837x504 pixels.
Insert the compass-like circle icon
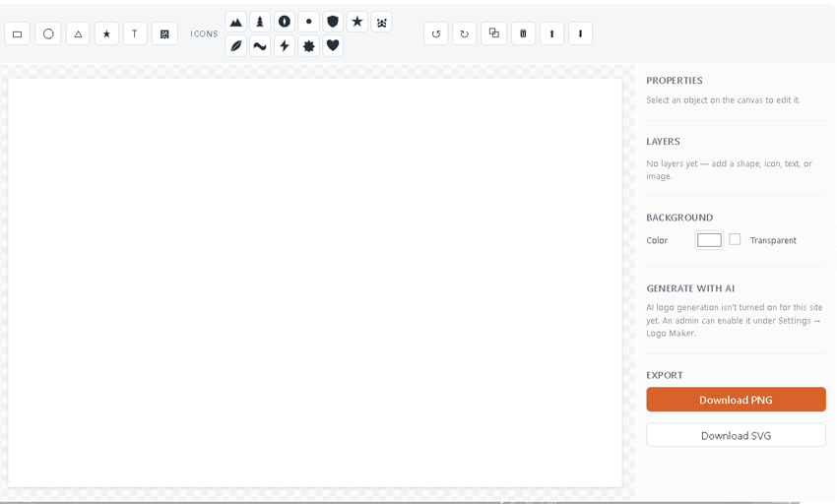coord(285,22)
